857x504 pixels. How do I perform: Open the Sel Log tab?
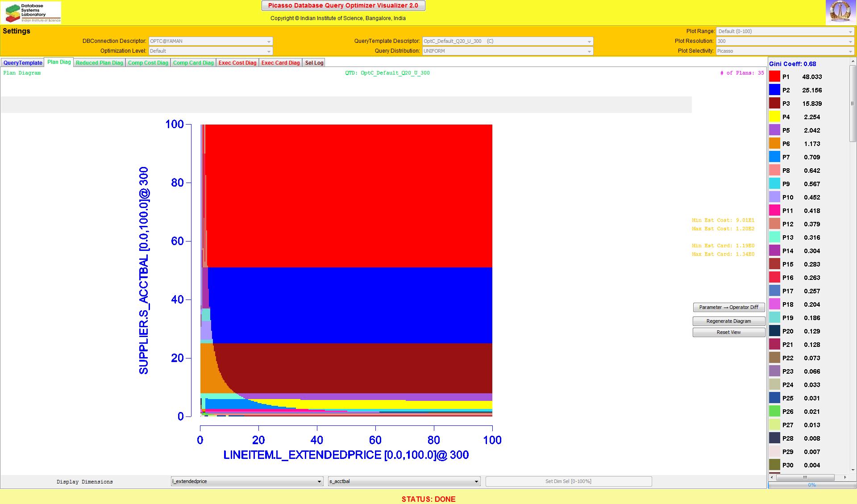(x=314, y=63)
